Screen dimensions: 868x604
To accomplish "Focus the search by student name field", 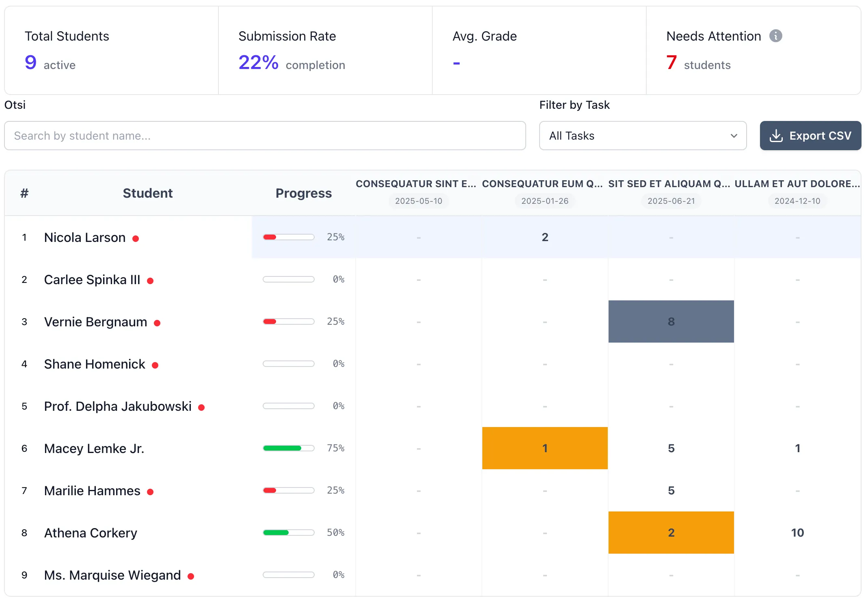I will click(x=265, y=136).
